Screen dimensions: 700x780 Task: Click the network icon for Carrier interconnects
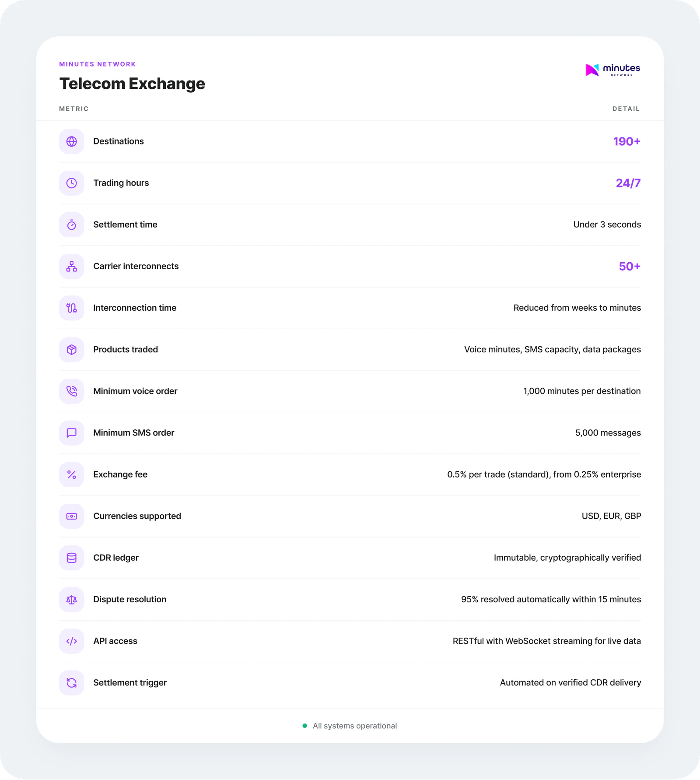(x=71, y=266)
